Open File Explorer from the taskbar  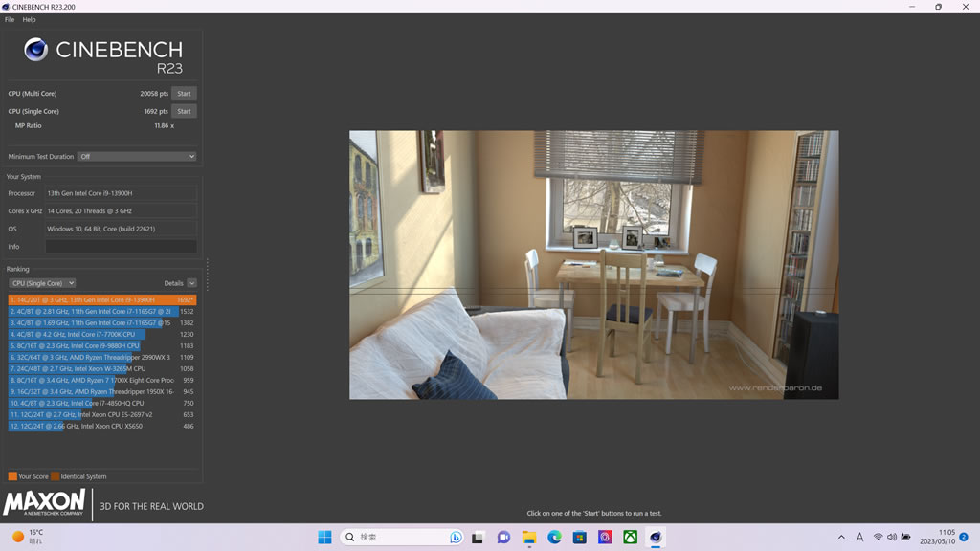(x=529, y=538)
